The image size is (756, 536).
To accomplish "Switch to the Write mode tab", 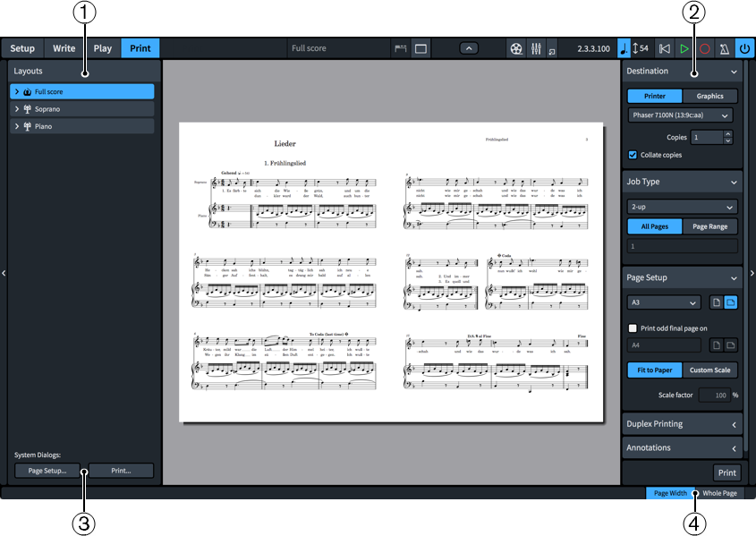I will pos(64,48).
